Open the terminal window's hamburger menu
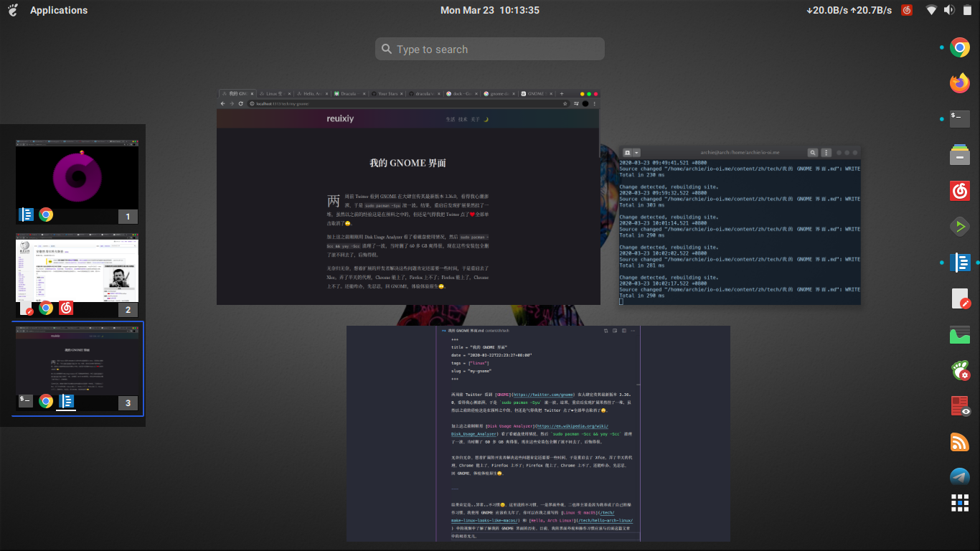980x551 pixels. pos(826,153)
